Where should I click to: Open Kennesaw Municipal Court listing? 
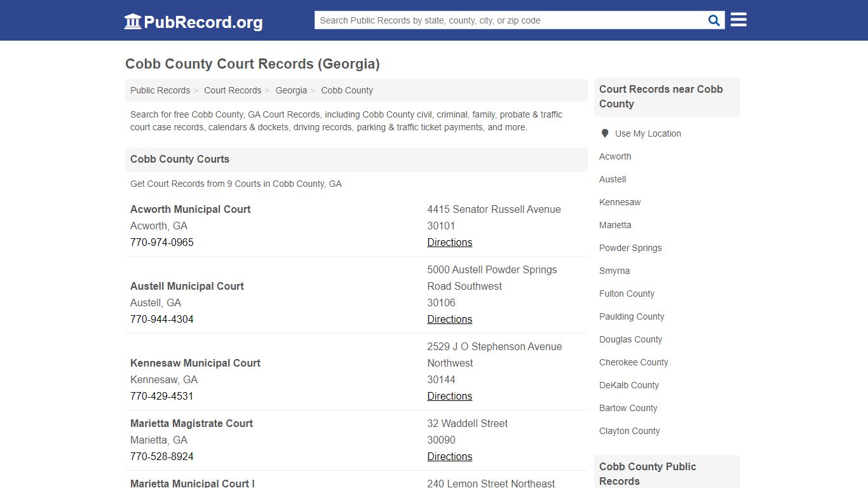click(x=195, y=363)
